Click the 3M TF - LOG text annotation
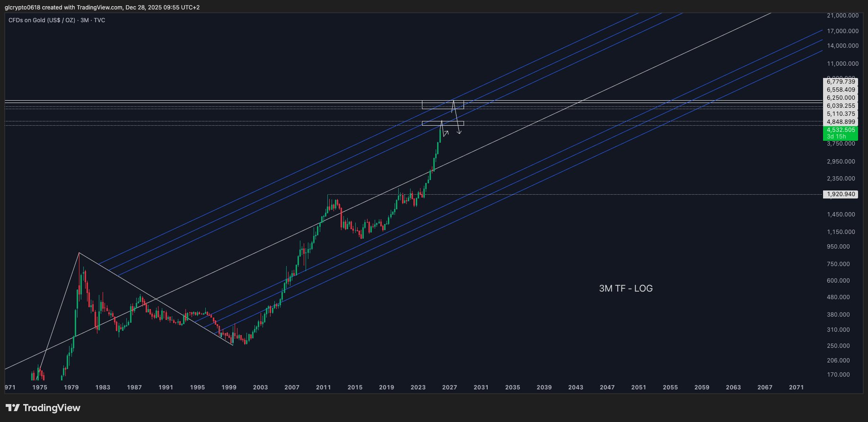868x422 pixels. point(626,288)
